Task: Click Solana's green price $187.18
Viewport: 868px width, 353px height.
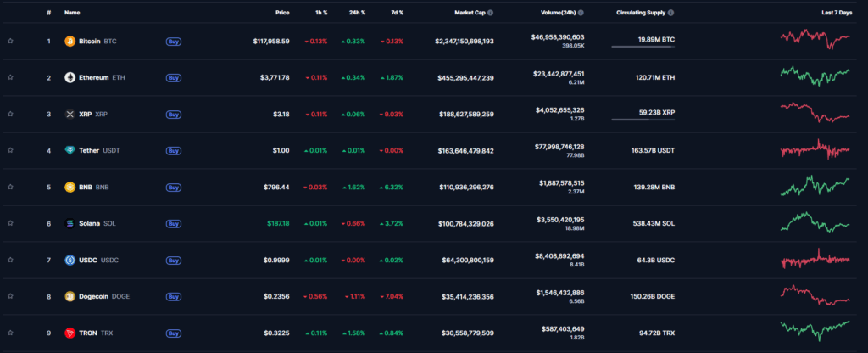Action: tap(278, 223)
